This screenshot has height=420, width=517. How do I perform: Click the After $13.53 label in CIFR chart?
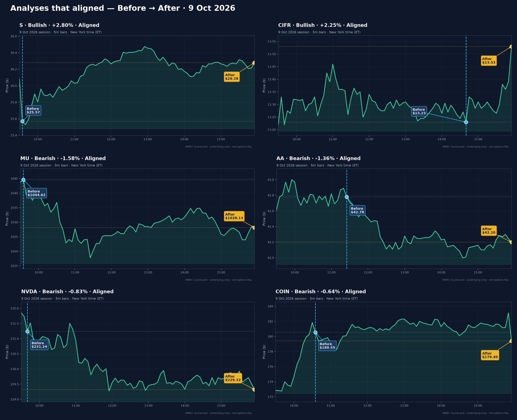489,61
